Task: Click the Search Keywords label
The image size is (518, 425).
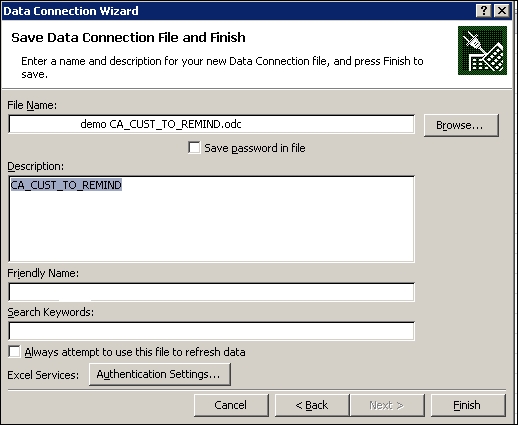Action: (51, 312)
